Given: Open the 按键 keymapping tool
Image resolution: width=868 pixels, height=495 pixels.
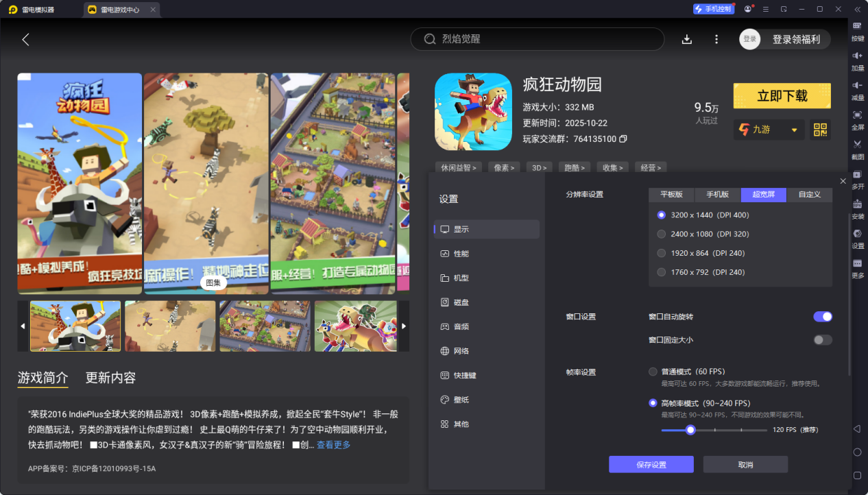Looking at the screenshot, I should (x=858, y=30).
